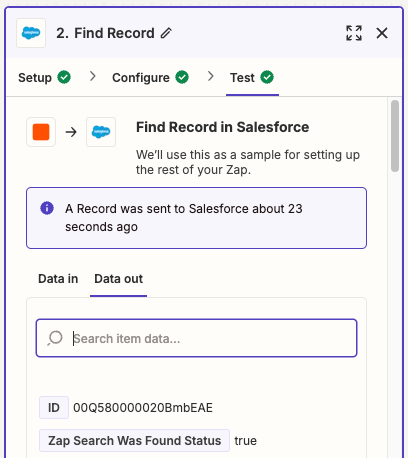Click the value true
Viewport: 408px width, 458px height.
pyautogui.click(x=245, y=441)
